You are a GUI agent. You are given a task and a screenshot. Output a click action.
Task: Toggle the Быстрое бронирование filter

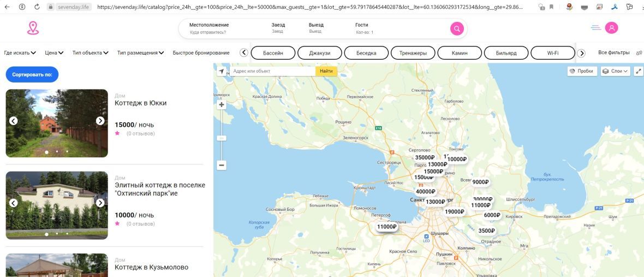(201, 52)
